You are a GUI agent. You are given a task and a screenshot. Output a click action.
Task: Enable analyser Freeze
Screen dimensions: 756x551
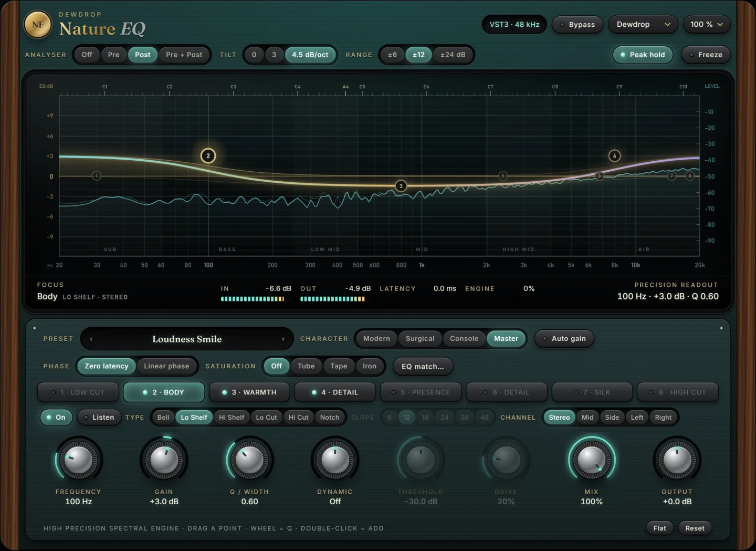tap(706, 55)
